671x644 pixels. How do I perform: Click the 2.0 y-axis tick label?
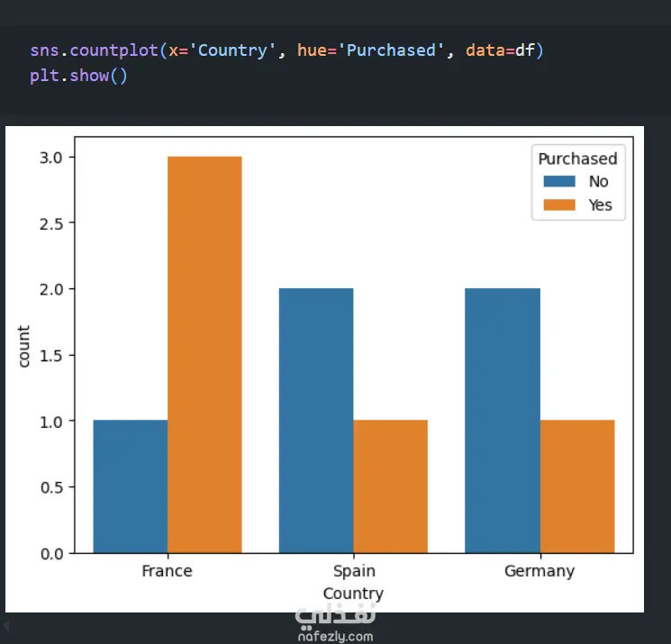point(51,290)
